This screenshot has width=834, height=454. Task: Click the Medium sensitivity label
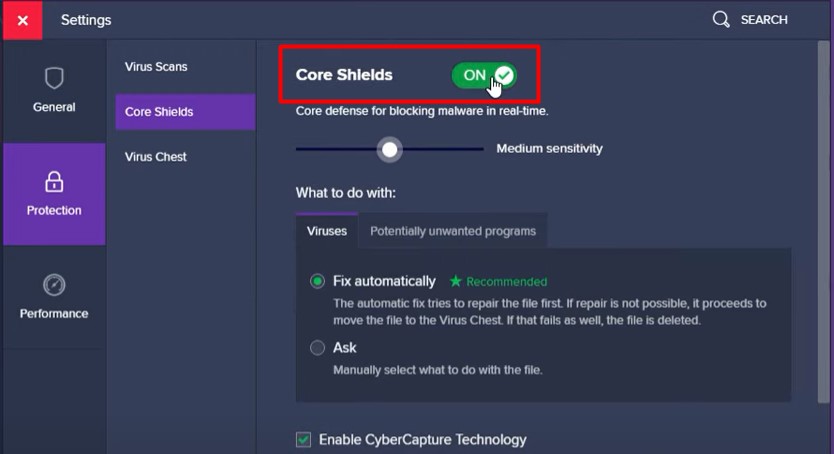pyautogui.click(x=550, y=149)
